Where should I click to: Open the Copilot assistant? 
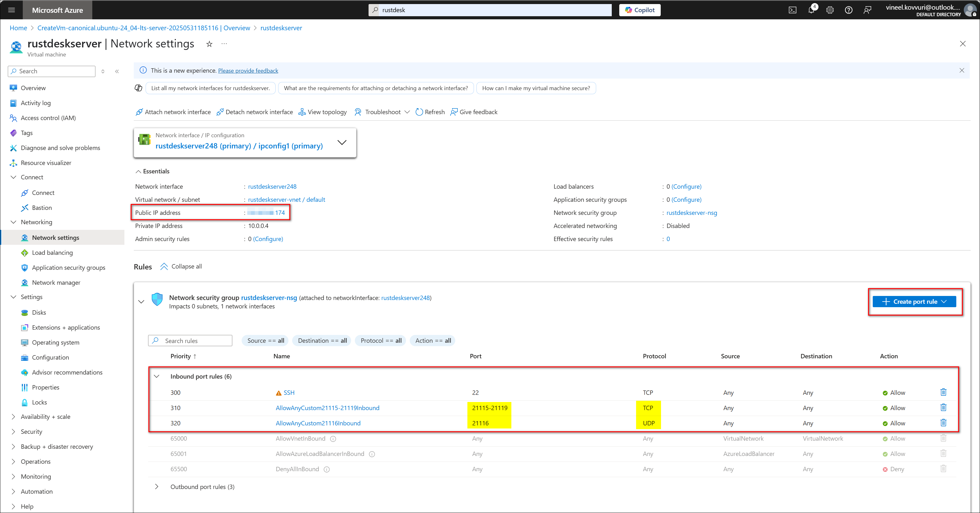tap(640, 10)
